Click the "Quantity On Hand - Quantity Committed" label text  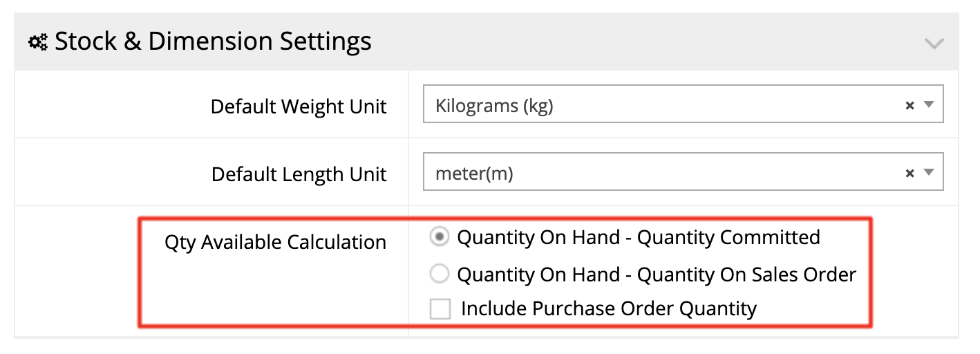pyautogui.click(x=638, y=237)
